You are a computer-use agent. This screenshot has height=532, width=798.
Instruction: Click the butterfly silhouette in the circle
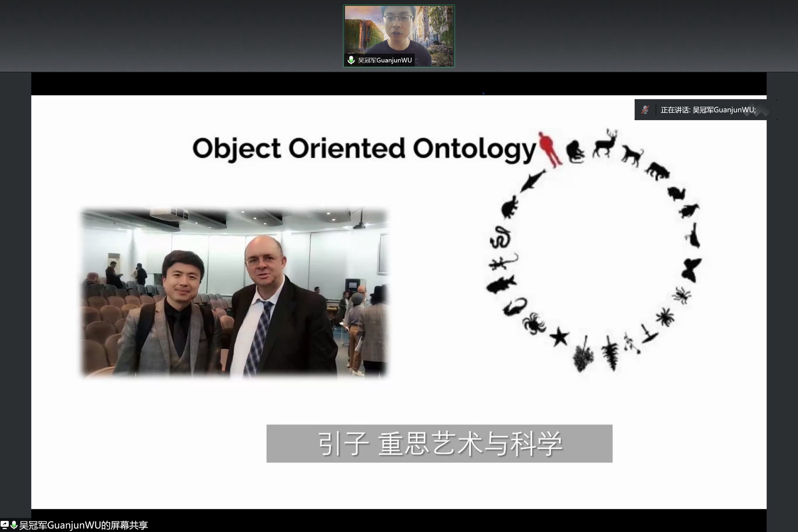tap(691, 270)
